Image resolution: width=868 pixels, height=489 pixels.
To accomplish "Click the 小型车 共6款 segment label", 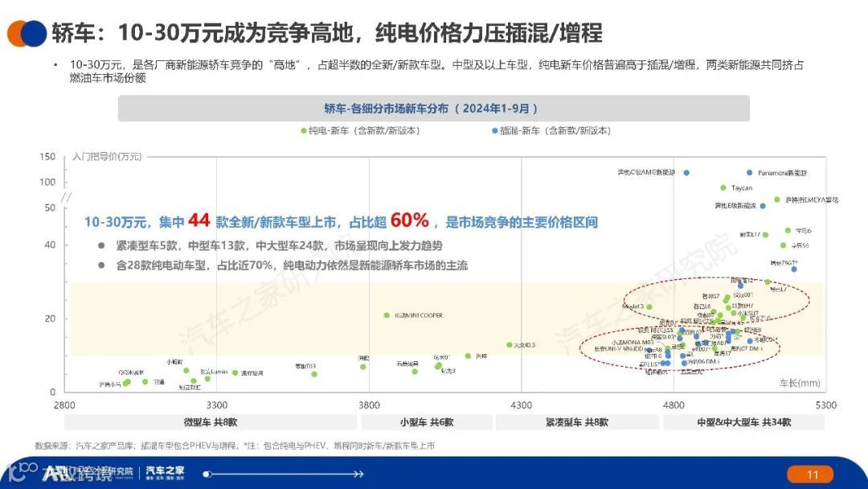I will coord(427,422).
